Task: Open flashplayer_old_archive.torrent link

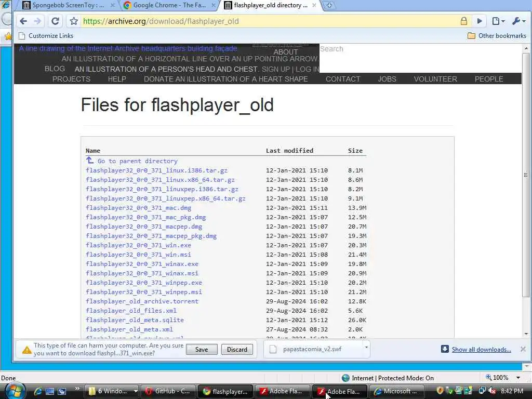Action: point(142,301)
